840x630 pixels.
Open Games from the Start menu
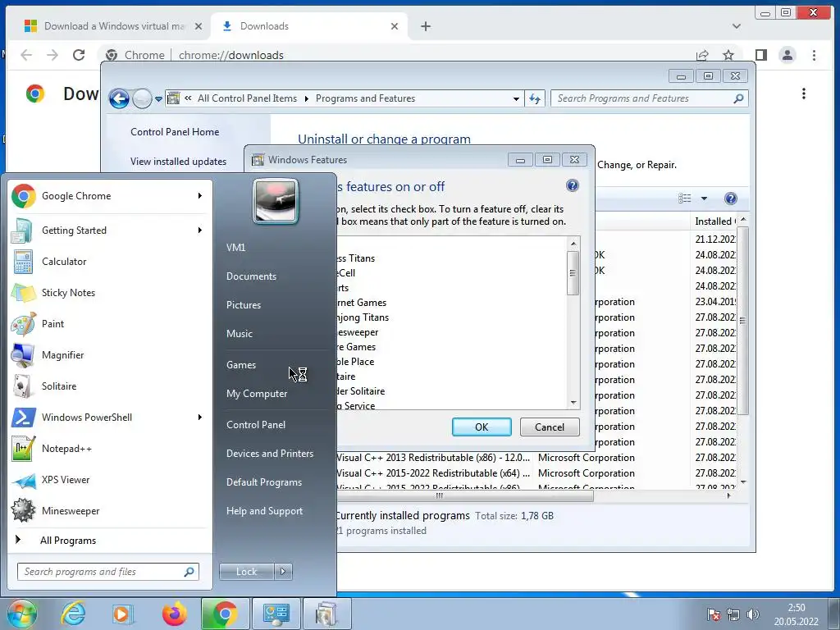pos(241,365)
